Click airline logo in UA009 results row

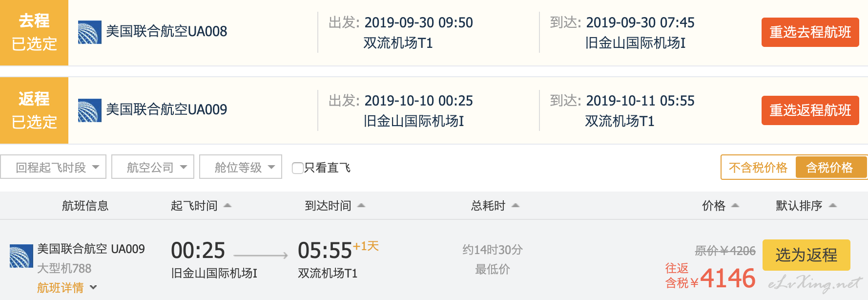[21, 256]
